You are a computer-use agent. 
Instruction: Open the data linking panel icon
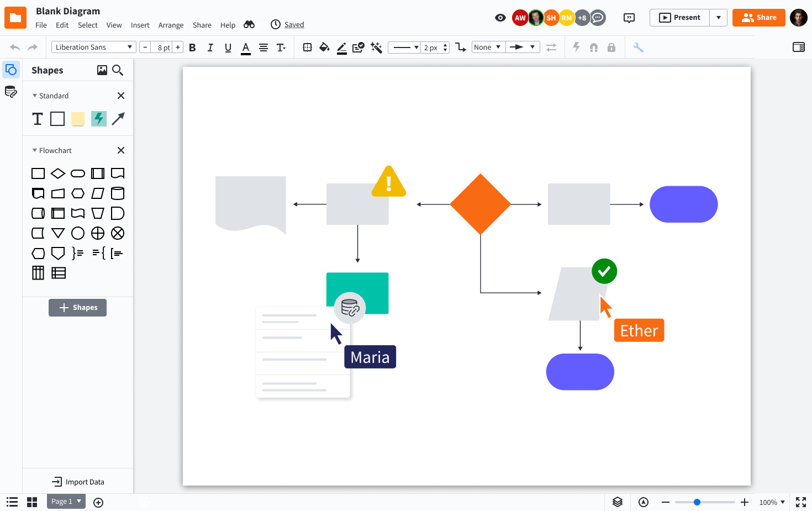[x=10, y=92]
